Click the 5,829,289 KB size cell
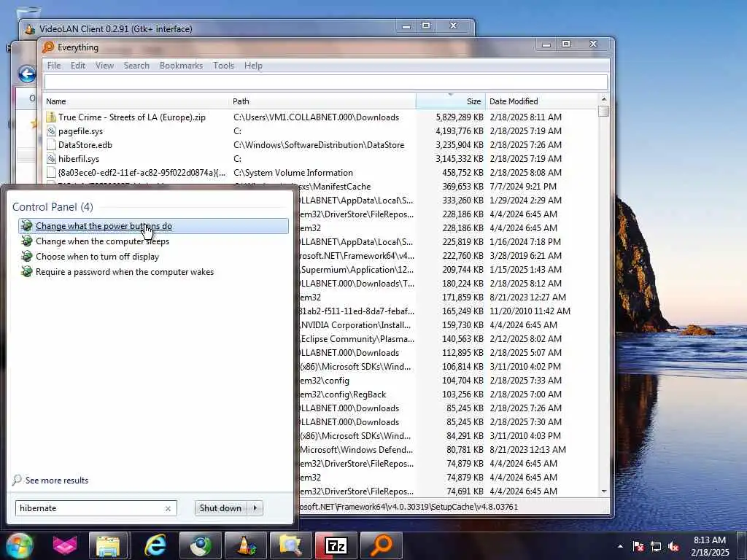 [460, 117]
